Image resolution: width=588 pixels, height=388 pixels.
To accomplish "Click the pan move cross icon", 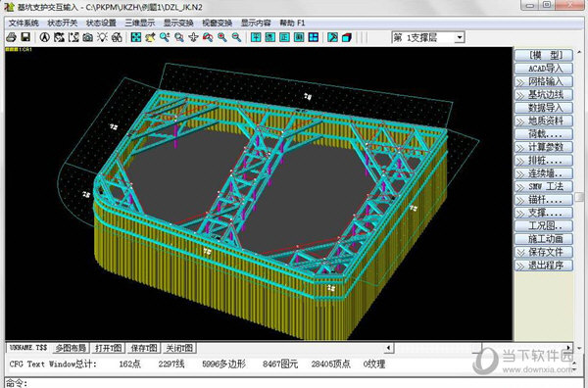I will (193, 37).
